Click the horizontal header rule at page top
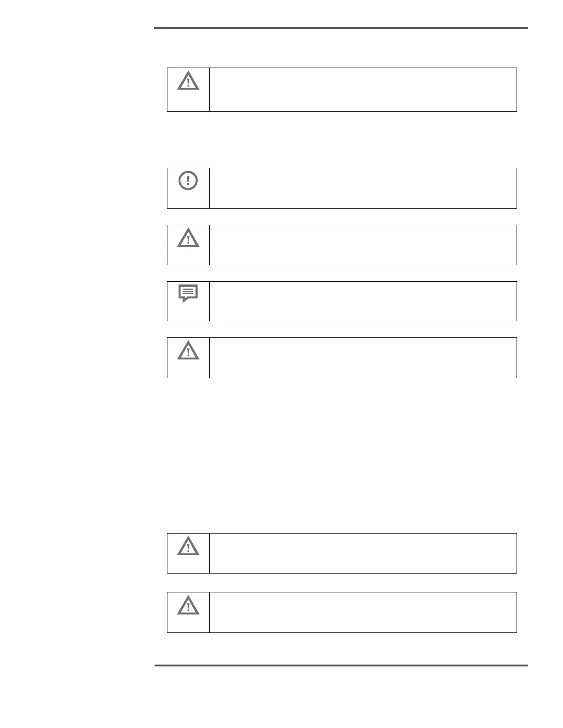Screen dimensions: 563x728 (x=341, y=28)
